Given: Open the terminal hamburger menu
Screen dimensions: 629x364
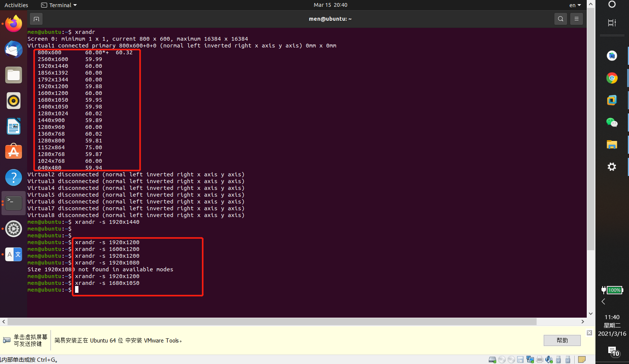Looking at the screenshot, I should pyautogui.click(x=577, y=19).
